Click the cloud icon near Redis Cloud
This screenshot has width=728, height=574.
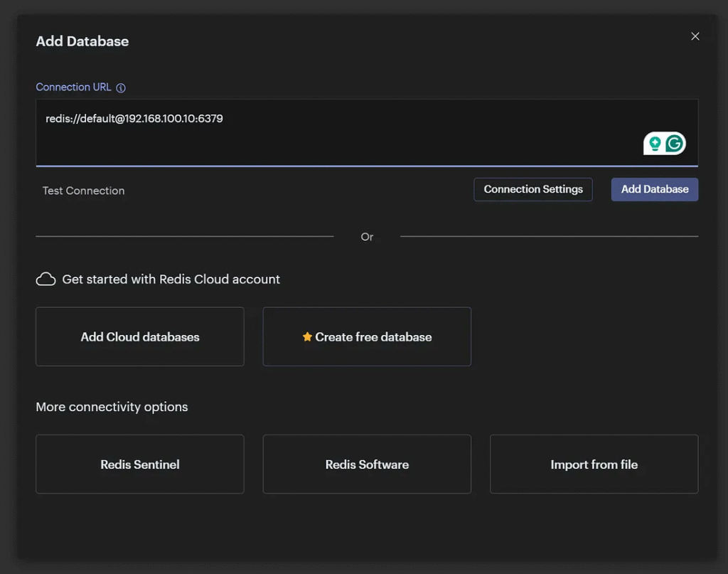tap(45, 280)
